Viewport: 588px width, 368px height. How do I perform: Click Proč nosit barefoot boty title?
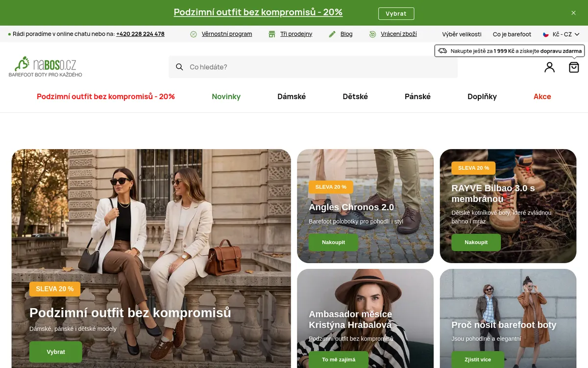[x=504, y=325]
